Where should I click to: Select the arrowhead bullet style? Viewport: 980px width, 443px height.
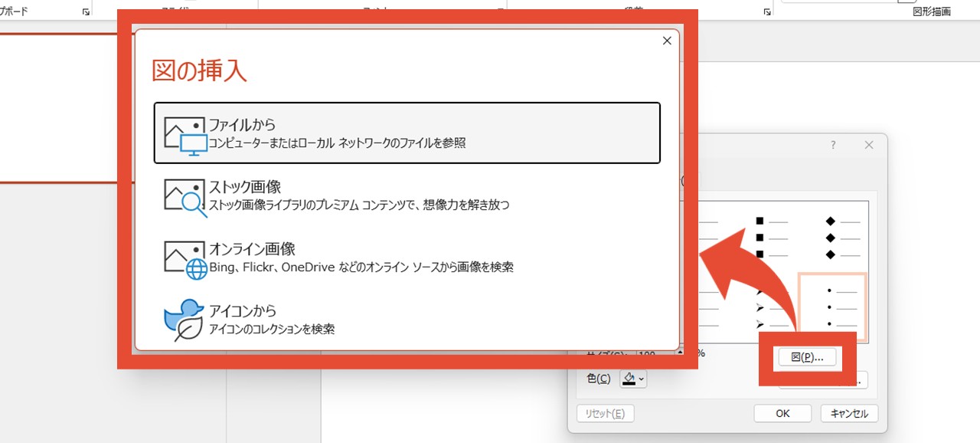[x=772, y=309]
